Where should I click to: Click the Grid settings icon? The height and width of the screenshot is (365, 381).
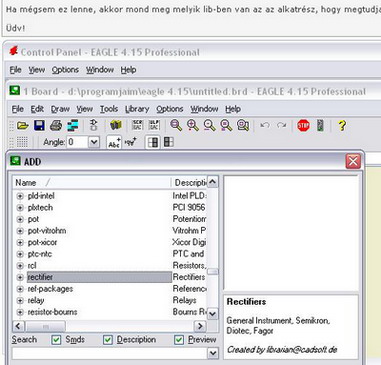tap(22, 142)
